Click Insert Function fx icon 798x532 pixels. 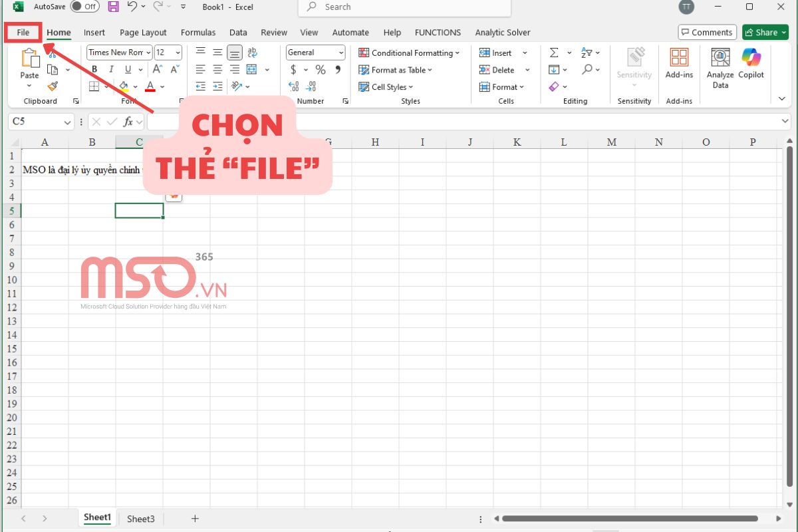point(128,122)
